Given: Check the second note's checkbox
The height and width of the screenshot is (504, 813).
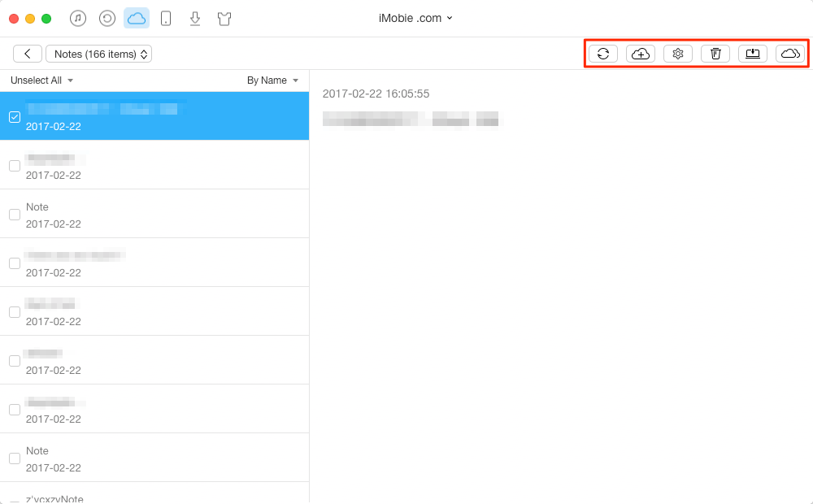Looking at the screenshot, I should coord(15,165).
